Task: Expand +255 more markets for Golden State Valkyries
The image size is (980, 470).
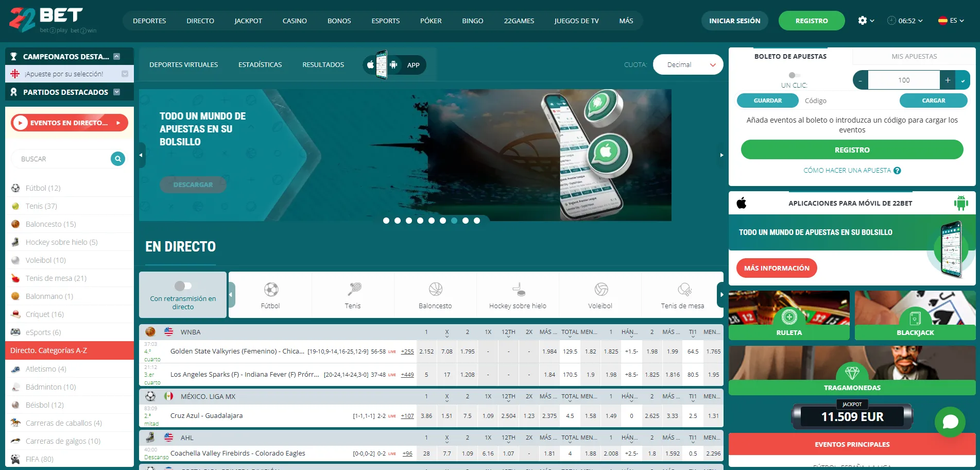Action: click(407, 351)
